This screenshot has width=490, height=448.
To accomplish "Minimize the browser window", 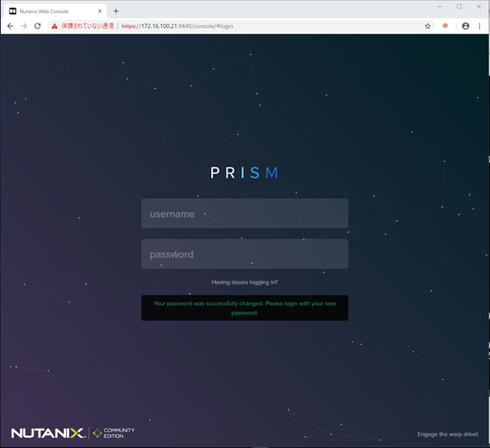I will point(440,7).
